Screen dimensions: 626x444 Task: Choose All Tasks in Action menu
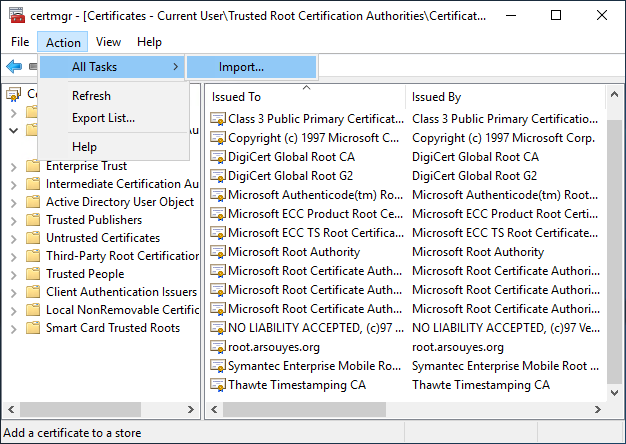click(112, 67)
